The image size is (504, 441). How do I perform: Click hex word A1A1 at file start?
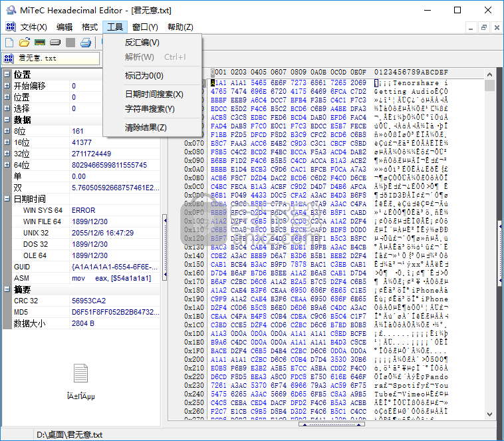click(219, 83)
